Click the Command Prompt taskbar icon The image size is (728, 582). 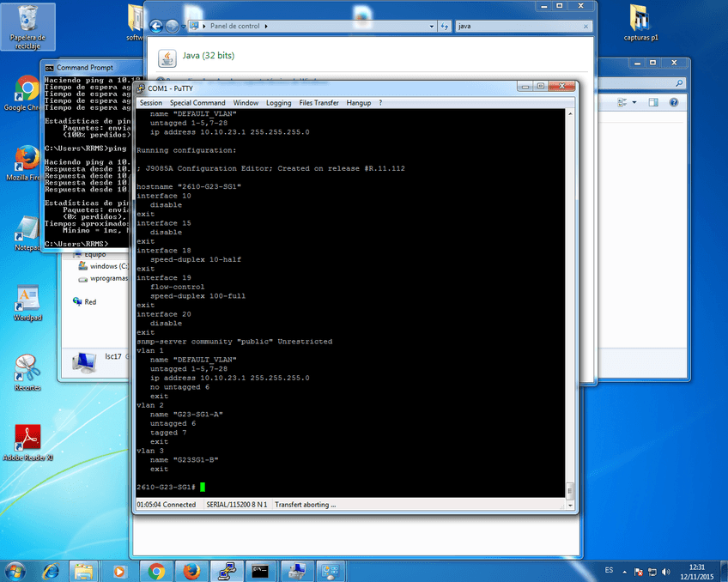(x=259, y=570)
